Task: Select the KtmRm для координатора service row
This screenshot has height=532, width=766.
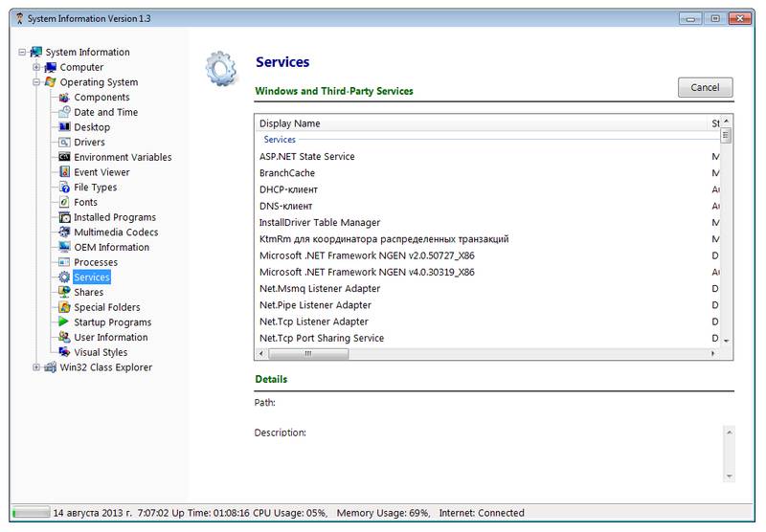Action: [x=487, y=239]
